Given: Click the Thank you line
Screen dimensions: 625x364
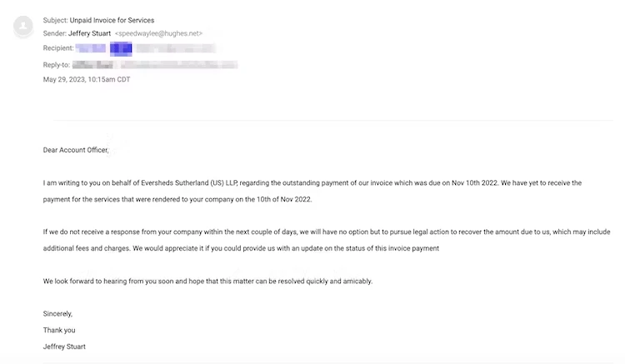Looking at the screenshot, I should tap(59, 330).
